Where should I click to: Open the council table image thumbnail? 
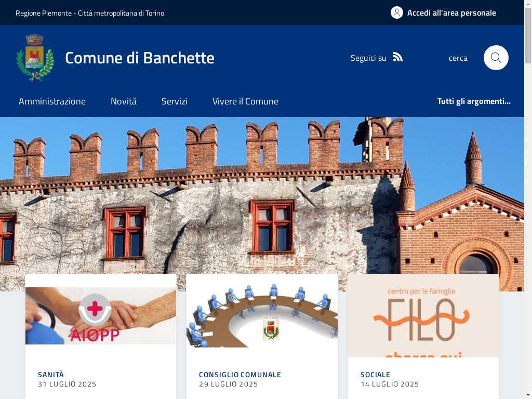click(262, 315)
